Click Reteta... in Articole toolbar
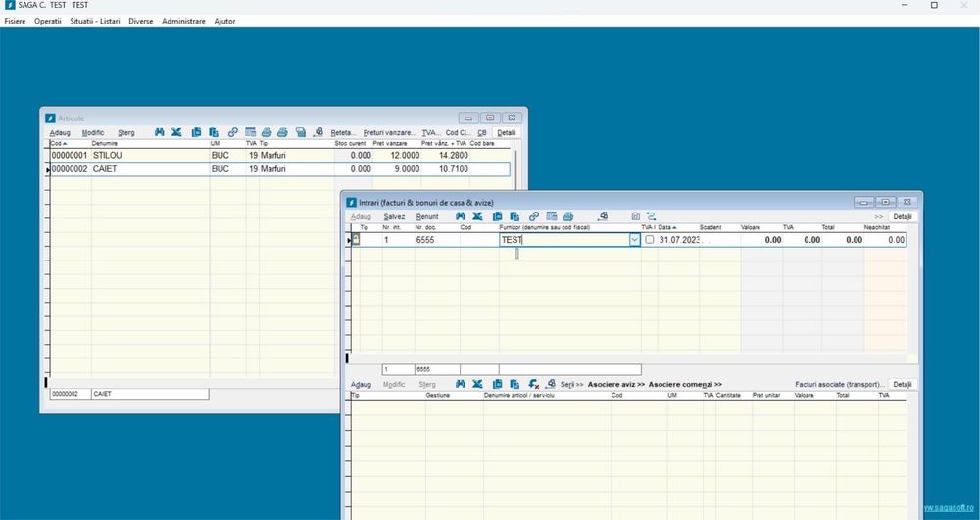The image size is (980, 520). coord(343,133)
